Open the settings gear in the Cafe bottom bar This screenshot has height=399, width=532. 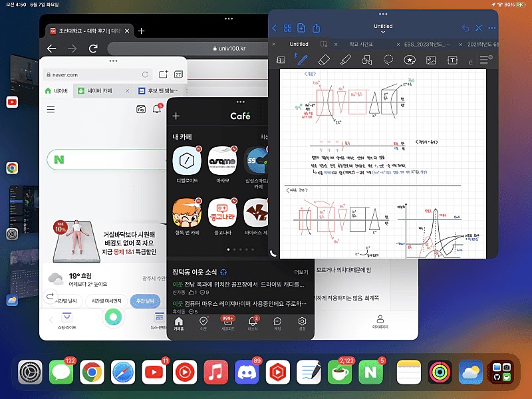[302, 323]
